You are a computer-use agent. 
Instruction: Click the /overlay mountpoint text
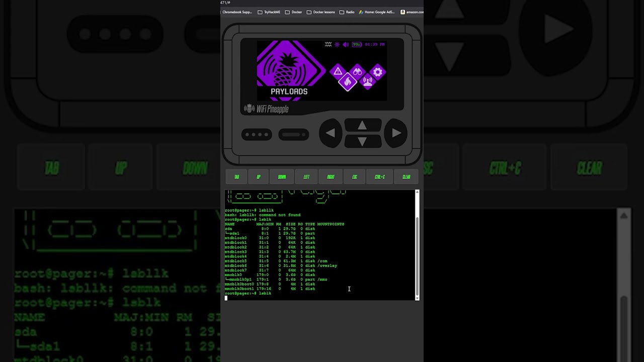click(327, 265)
